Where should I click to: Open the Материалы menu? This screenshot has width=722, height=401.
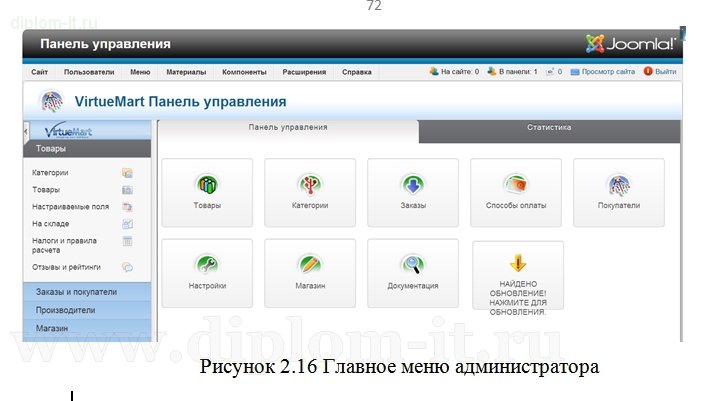pyautogui.click(x=186, y=72)
